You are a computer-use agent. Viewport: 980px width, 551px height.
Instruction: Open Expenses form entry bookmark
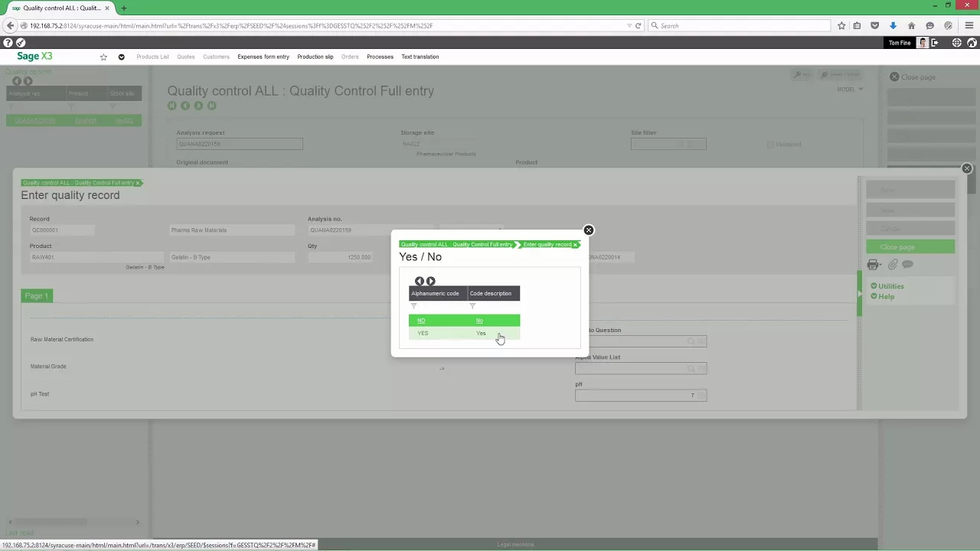263,57
